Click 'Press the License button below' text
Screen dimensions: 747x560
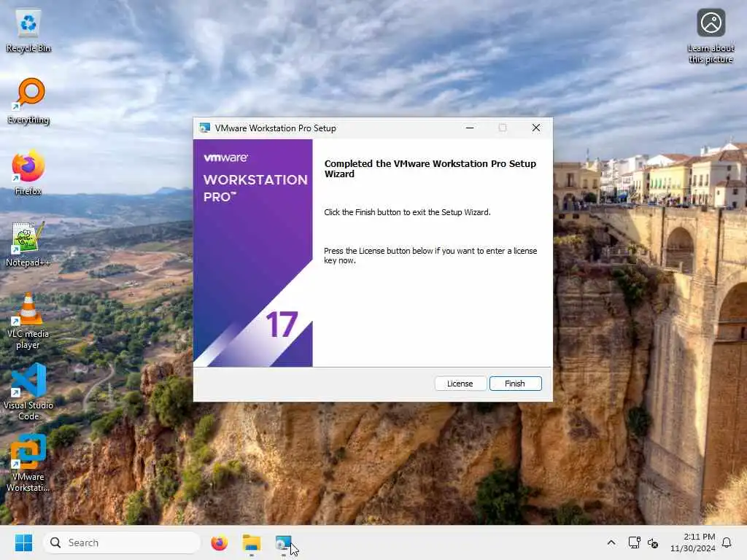click(430, 255)
